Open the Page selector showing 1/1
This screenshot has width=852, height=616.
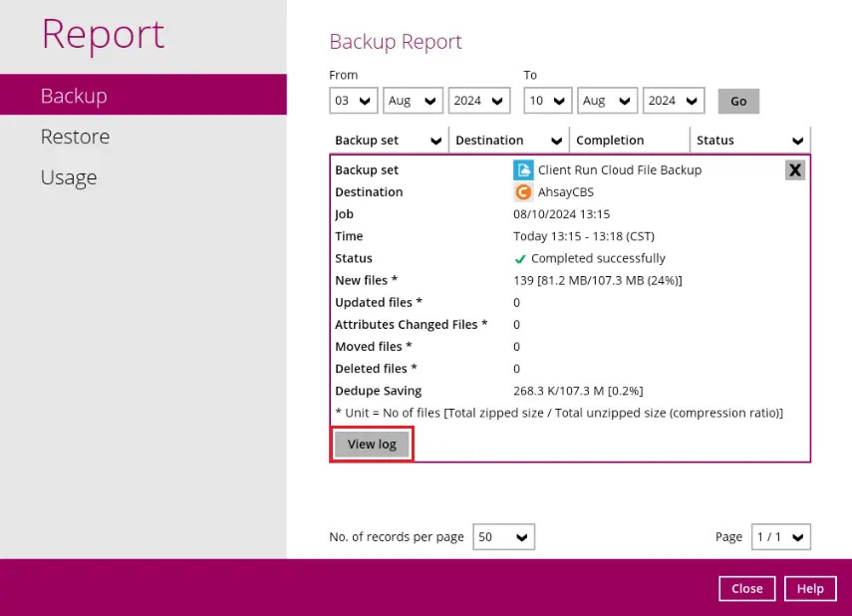[x=780, y=536]
